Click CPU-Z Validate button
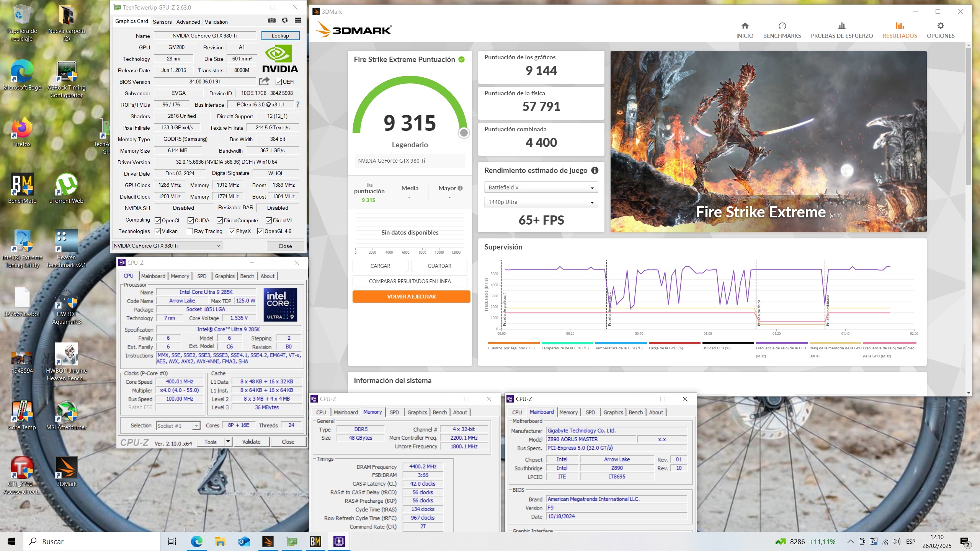 pyautogui.click(x=251, y=442)
